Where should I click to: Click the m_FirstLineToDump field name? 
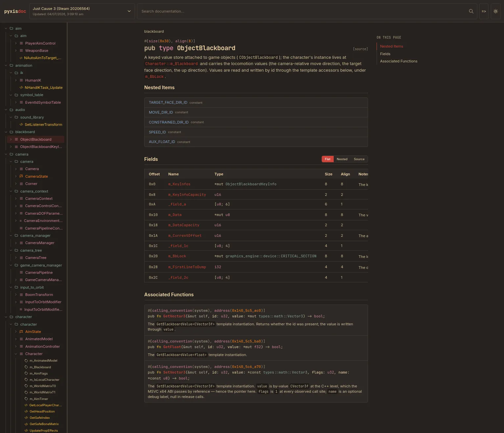[187, 267]
